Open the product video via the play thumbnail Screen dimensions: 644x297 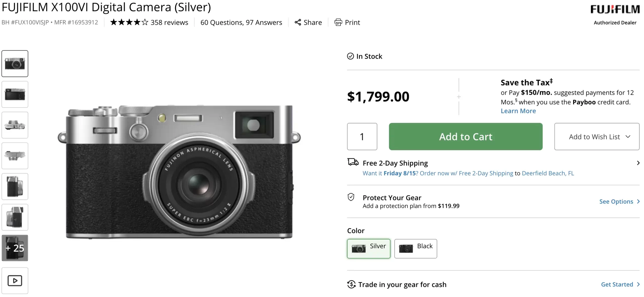click(x=15, y=280)
